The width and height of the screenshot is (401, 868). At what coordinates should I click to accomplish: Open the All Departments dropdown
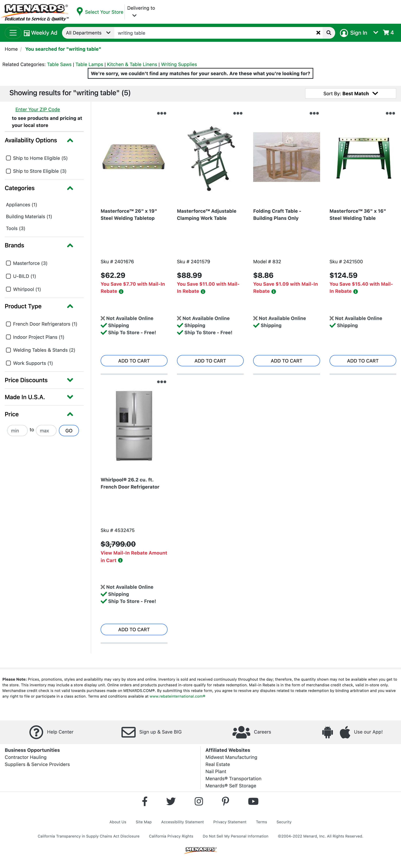point(87,33)
